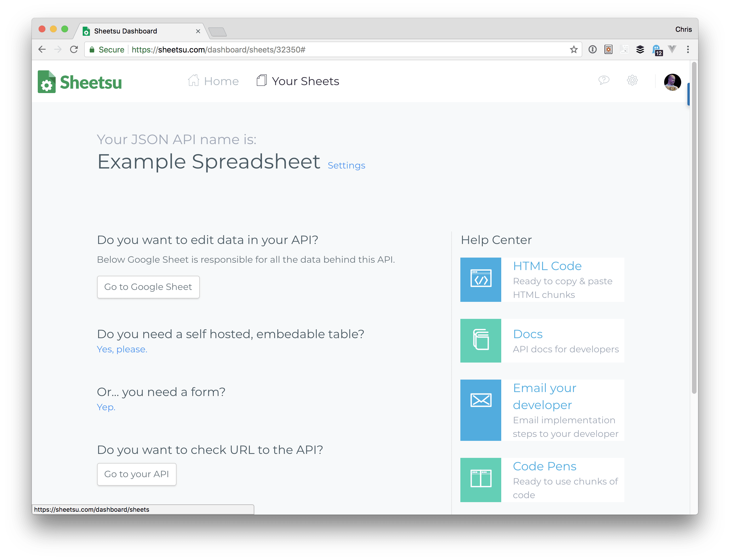This screenshot has height=560, width=730.
Task: Click the Docs book icon
Action: (481, 340)
